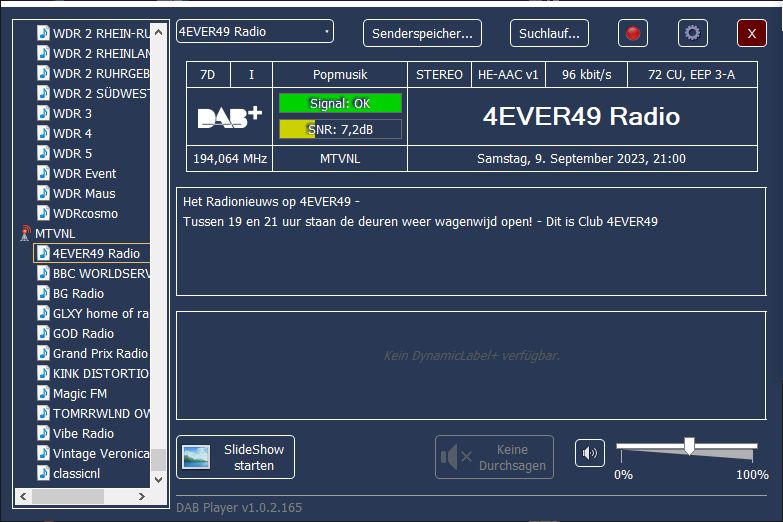
Task: Click the DAB+ logo
Action: tap(230, 117)
